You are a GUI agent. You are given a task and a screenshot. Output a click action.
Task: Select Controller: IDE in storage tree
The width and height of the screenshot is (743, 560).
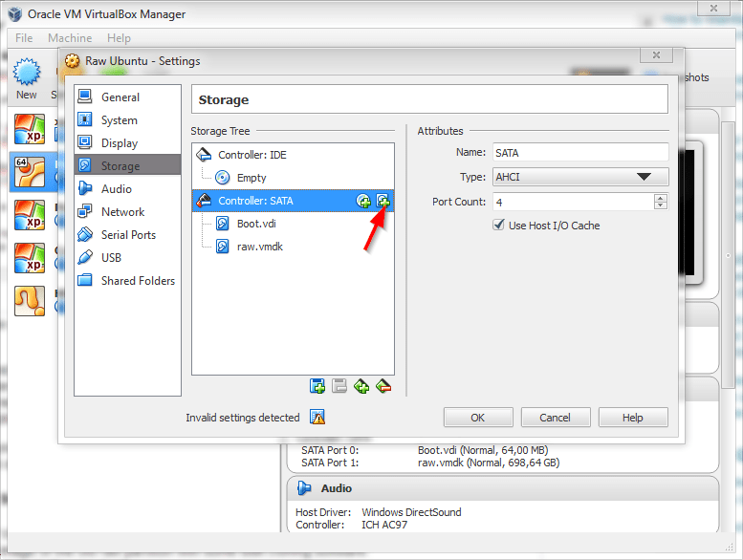pyautogui.click(x=293, y=155)
